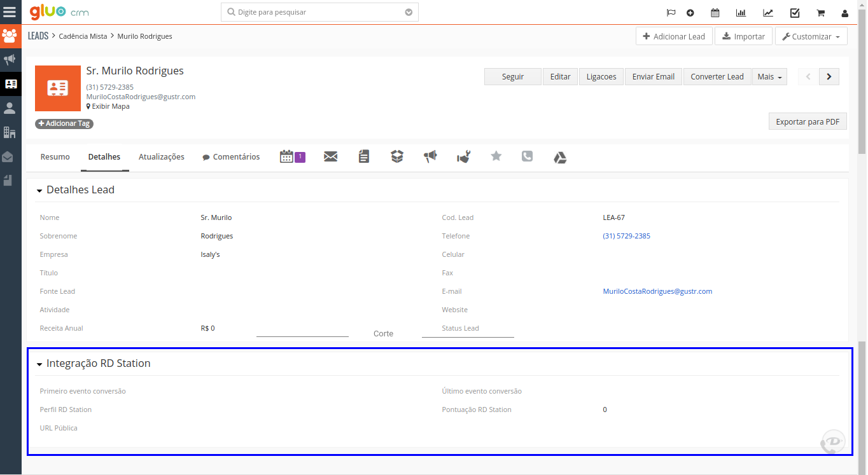The height and width of the screenshot is (475, 868).
Task: Open the megaphone marketing icon in sidebar
Action: click(10, 60)
